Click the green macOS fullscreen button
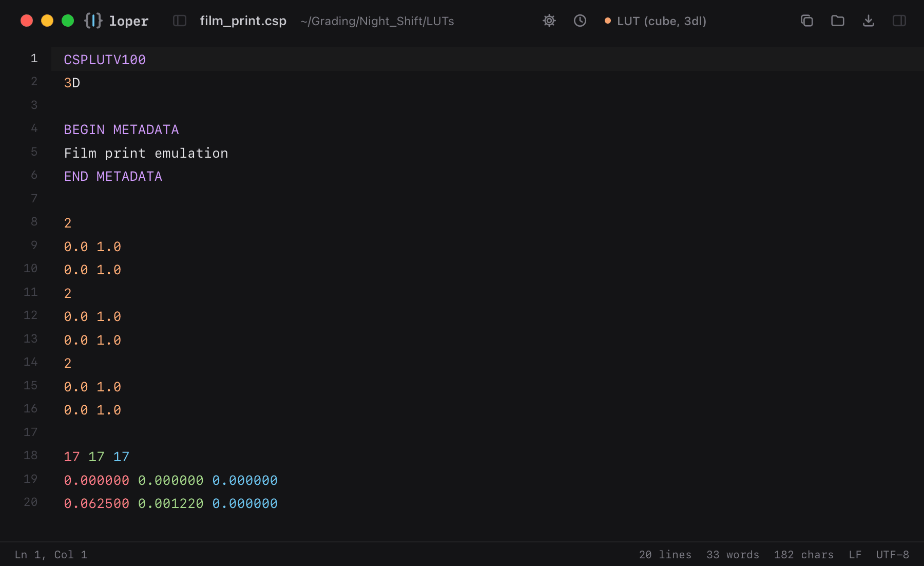This screenshot has height=566, width=924. (x=68, y=21)
